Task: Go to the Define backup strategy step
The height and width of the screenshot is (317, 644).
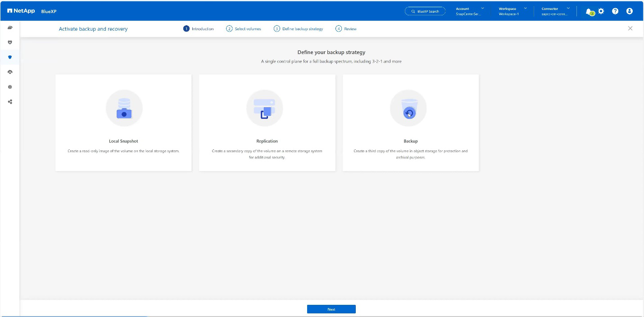Action: (x=298, y=29)
